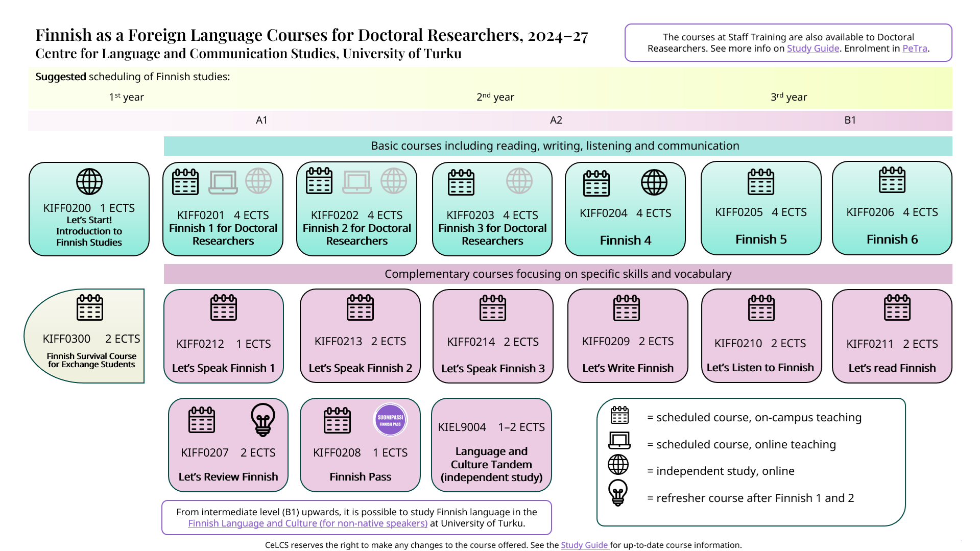The image size is (980, 551).
Task: Click the lightbulb icon in Let's Review Finnish
Action: pos(263,420)
